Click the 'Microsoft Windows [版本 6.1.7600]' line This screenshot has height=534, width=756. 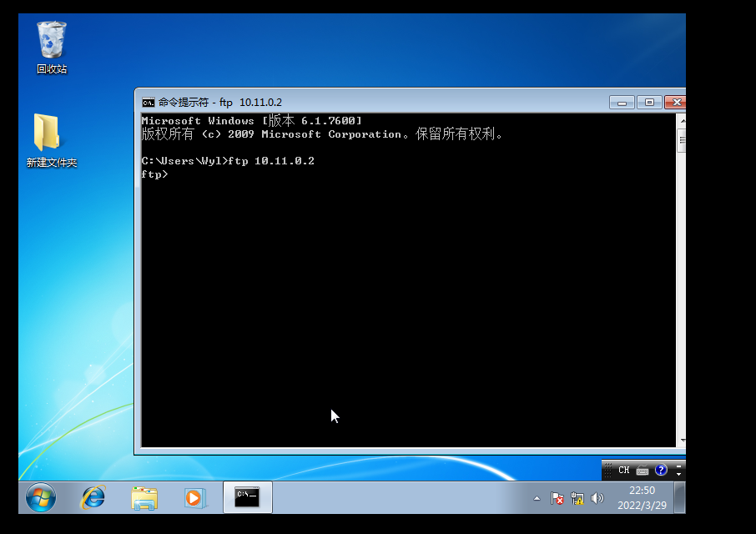251,120
